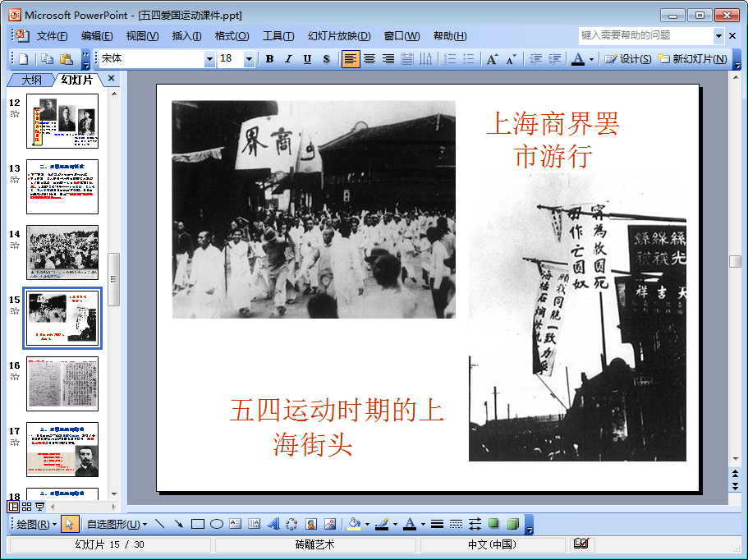The height and width of the screenshot is (560, 748).
Task: Open the font name dropdown
Action: pyautogui.click(x=209, y=59)
